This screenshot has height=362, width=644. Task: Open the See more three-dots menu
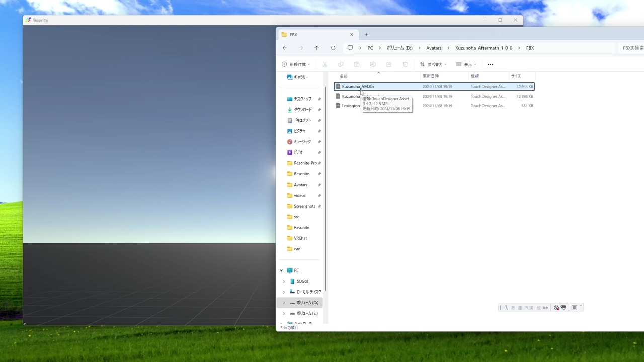click(x=490, y=64)
